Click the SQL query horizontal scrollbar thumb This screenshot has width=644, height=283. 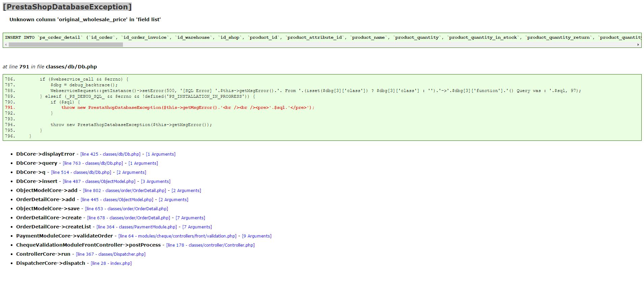pos(66,45)
